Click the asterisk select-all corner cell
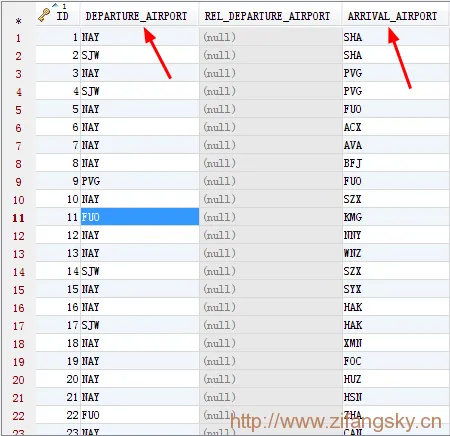The height and width of the screenshot is (436, 450). 19,21
